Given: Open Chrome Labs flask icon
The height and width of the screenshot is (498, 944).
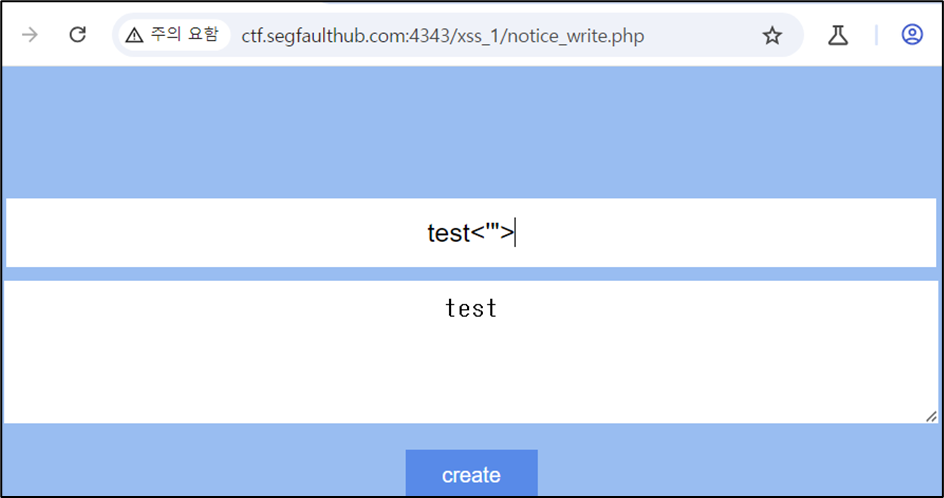Looking at the screenshot, I should [x=837, y=36].
